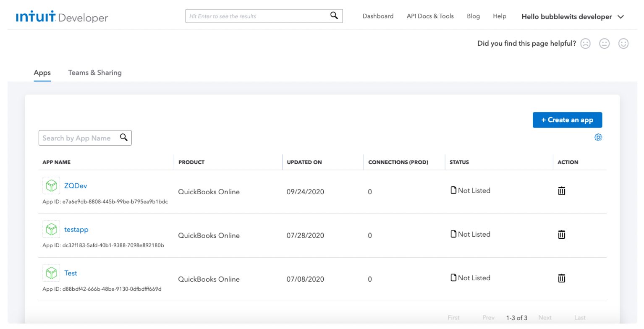This screenshot has width=644, height=329.
Task: Click the 07/28/2020 updated date
Action: tap(305, 235)
